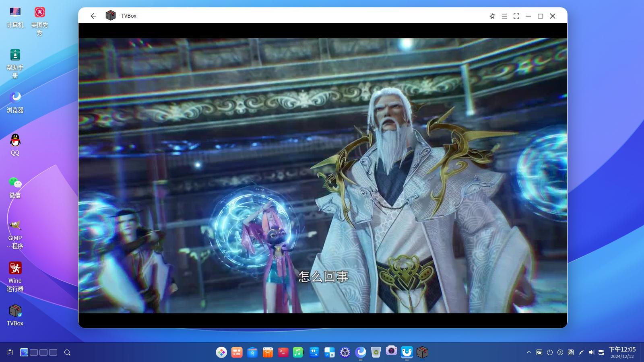Open the orange app store bag icon

[268, 352]
